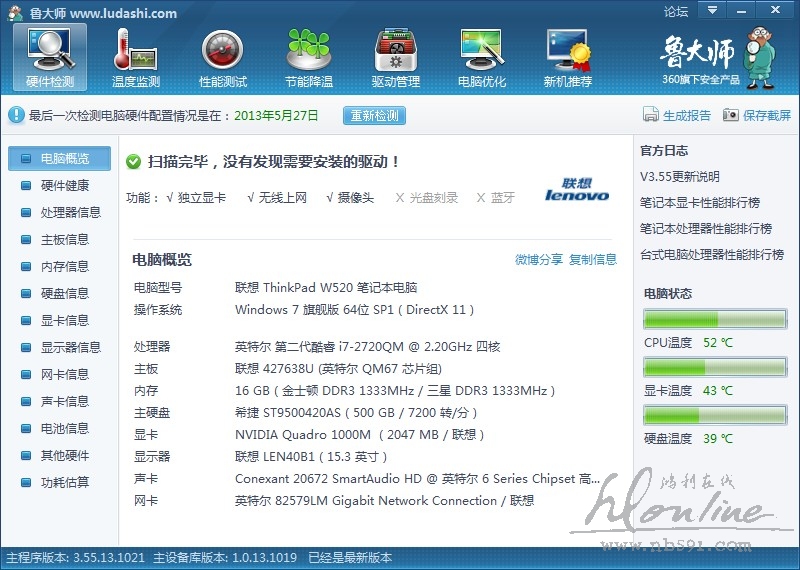Click the CPU温度 52 ℃ reading
The width and height of the screenshot is (800, 570).
(x=717, y=342)
